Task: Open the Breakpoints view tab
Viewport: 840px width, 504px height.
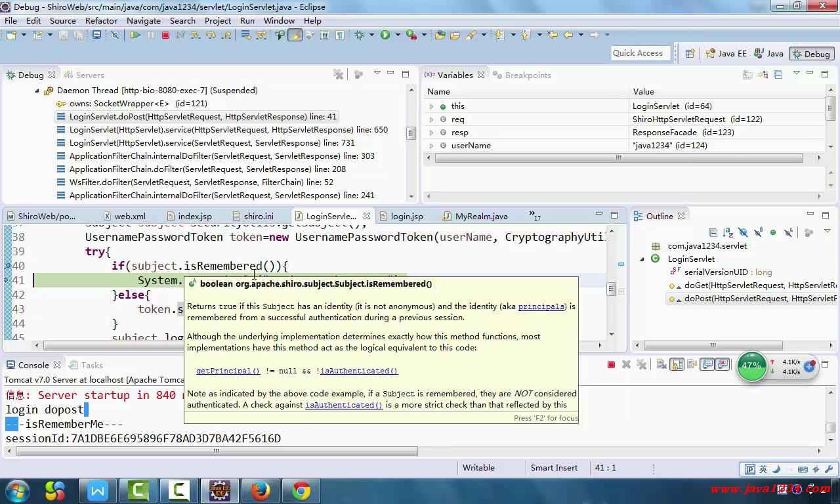Action: pyautogui.click(x=522, y=75)
